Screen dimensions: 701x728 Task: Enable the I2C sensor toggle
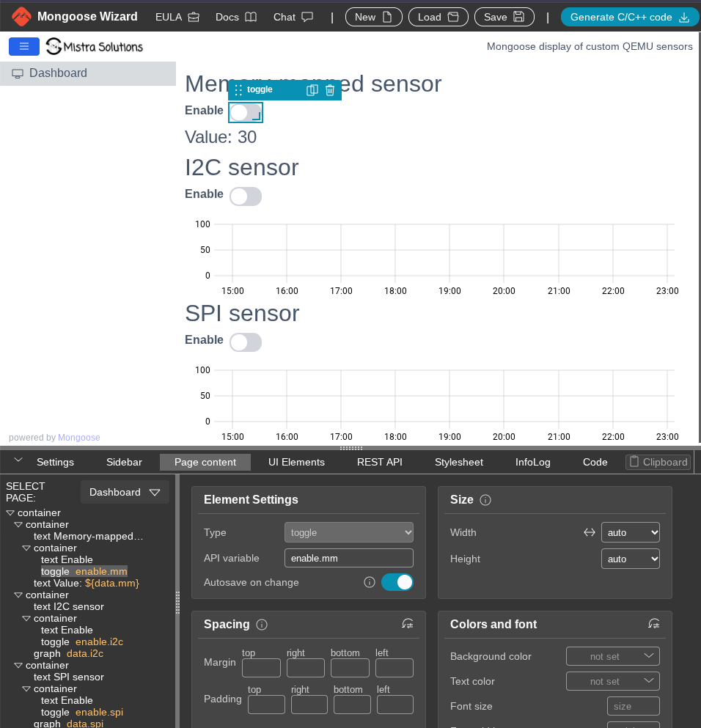(246, 196)
